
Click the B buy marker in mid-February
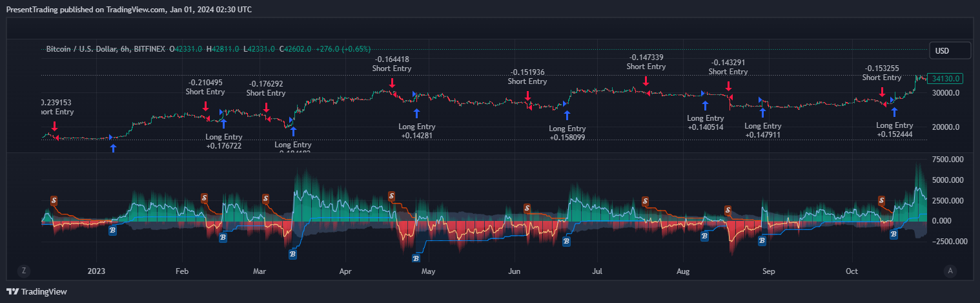(223, 238)
